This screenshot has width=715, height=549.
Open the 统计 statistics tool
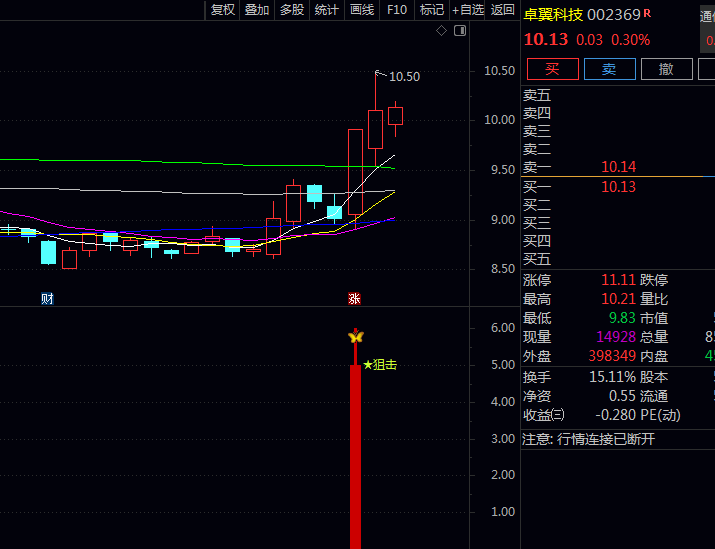coord(326,10)
